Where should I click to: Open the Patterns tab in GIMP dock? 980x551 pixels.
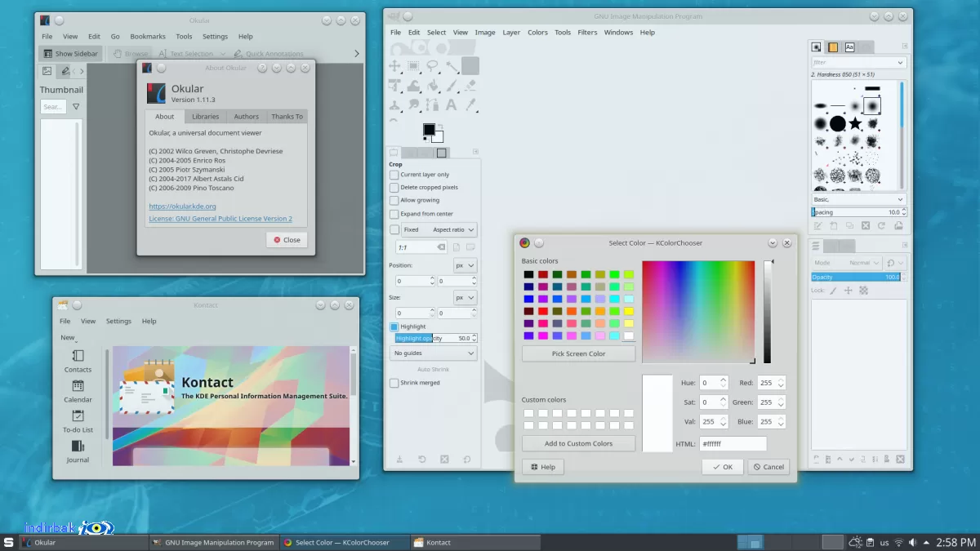click(833, 47)
